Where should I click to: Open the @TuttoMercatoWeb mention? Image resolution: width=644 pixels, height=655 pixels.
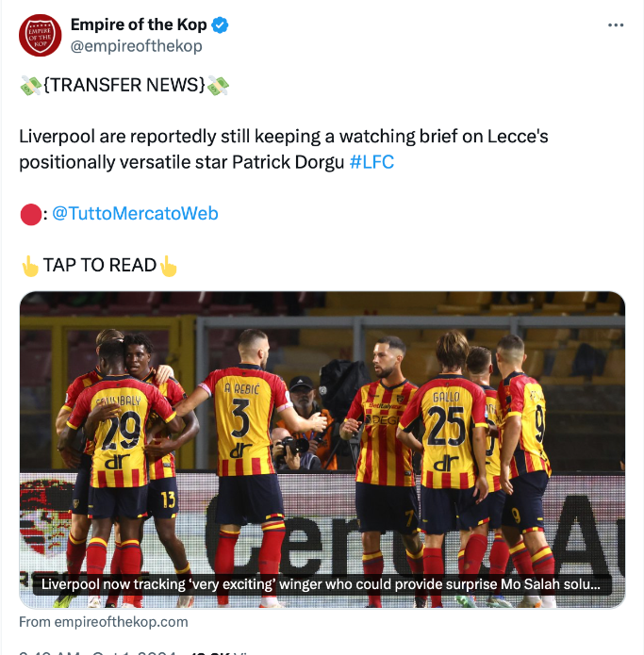click(x=135, y=213)
